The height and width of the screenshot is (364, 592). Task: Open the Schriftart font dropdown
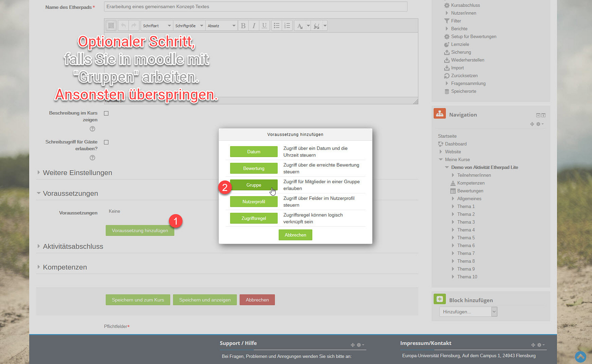pos(157,26)
